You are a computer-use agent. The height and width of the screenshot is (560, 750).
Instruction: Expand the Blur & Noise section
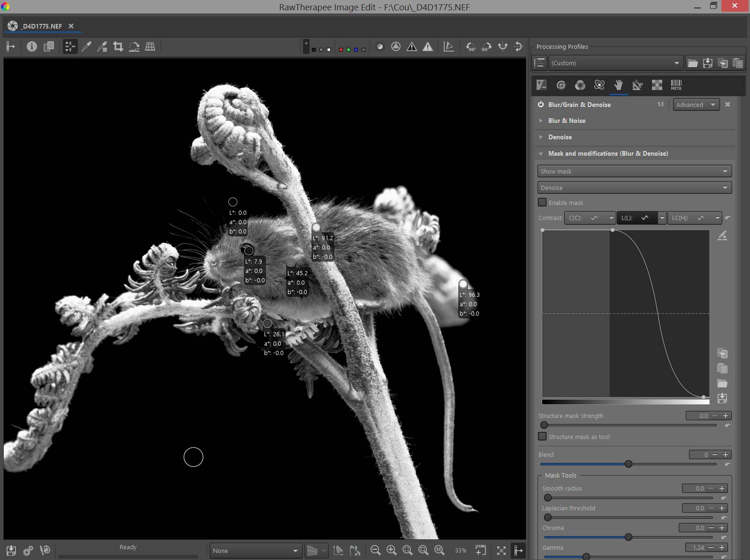coord(567,121)
